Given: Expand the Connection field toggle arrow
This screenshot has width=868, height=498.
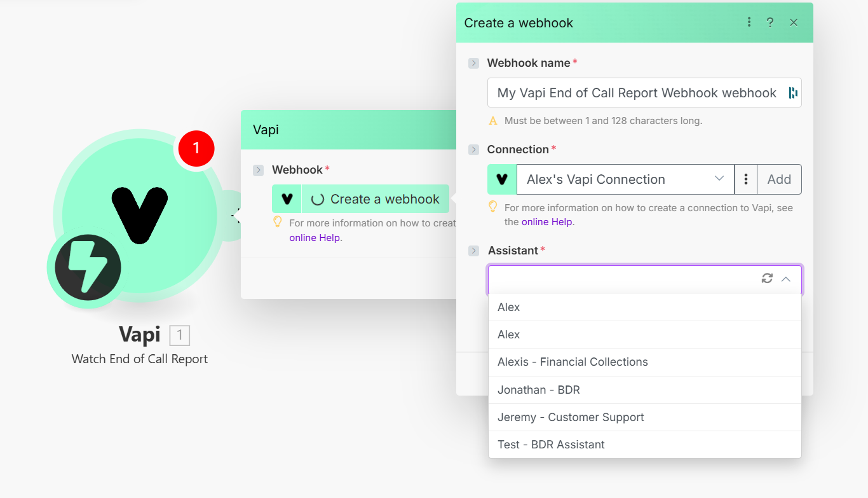Looking at the screenshot, I should pos(473,149).
